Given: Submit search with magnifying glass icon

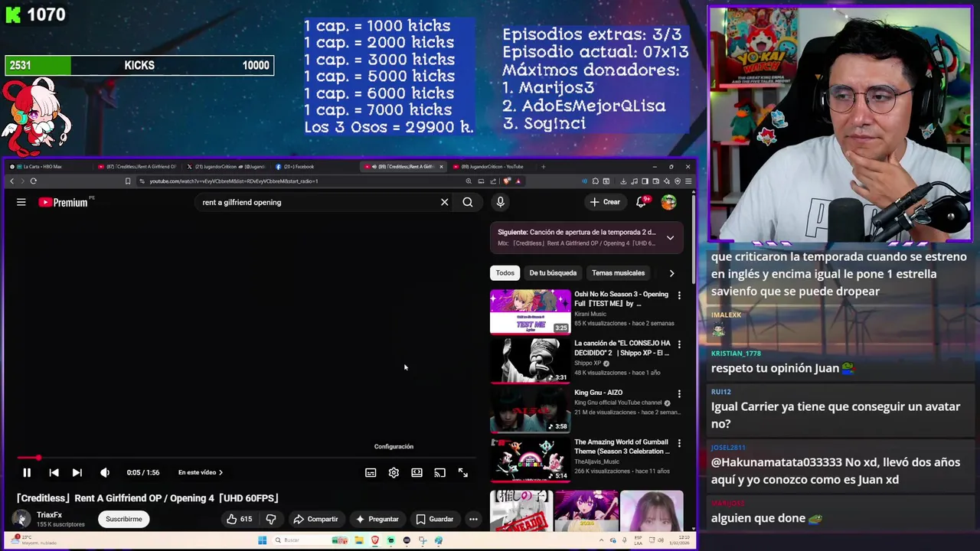Looking at the screenshot, I should 468,202.
